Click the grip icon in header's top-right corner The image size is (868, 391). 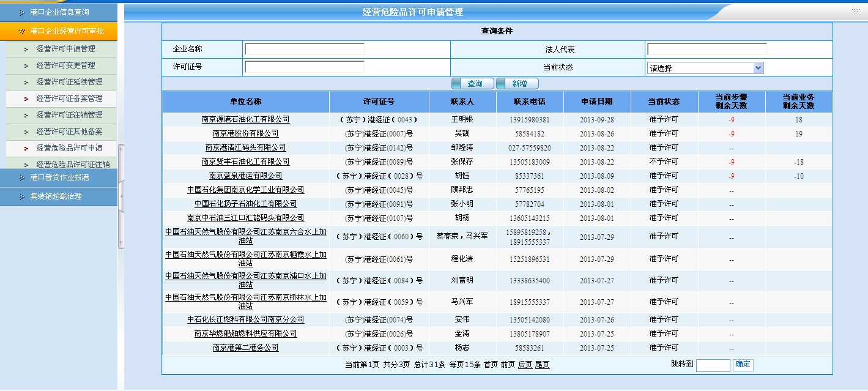point(855,11)
